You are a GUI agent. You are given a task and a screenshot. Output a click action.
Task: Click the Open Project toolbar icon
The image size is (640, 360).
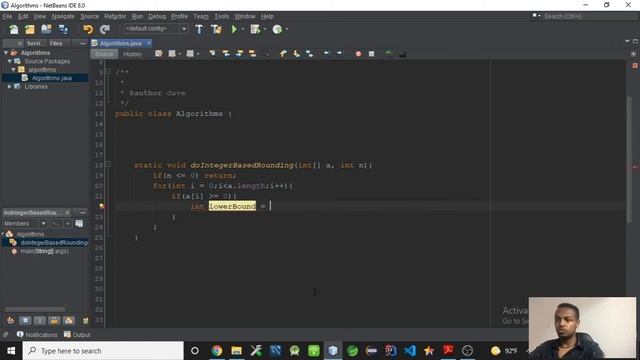coord(46,29)
